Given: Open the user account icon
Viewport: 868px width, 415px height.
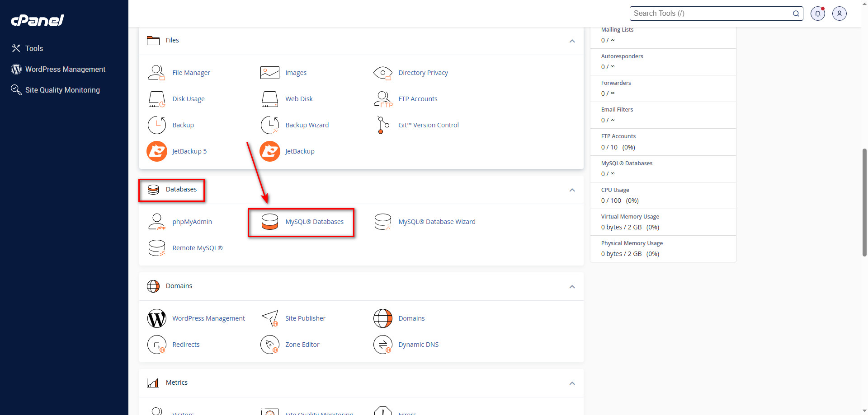Looking at the screenshot, I should pos(839,14).
